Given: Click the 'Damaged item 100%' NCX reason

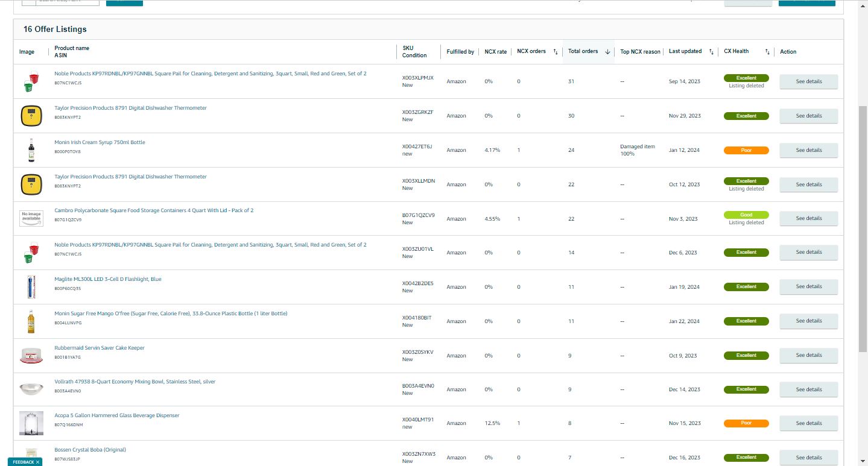Looking at the screenshot, I should tap(636, 150).
